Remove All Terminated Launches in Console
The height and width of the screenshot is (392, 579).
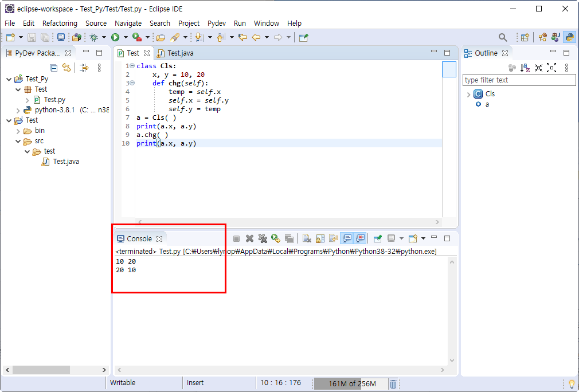point(263,238)
